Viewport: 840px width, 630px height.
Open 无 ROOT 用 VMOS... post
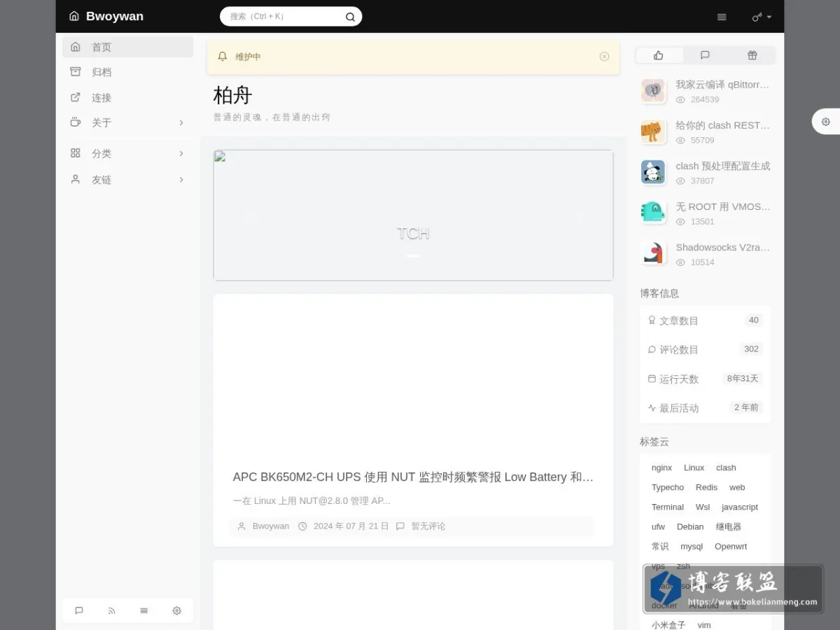click(x=722, y=206)
